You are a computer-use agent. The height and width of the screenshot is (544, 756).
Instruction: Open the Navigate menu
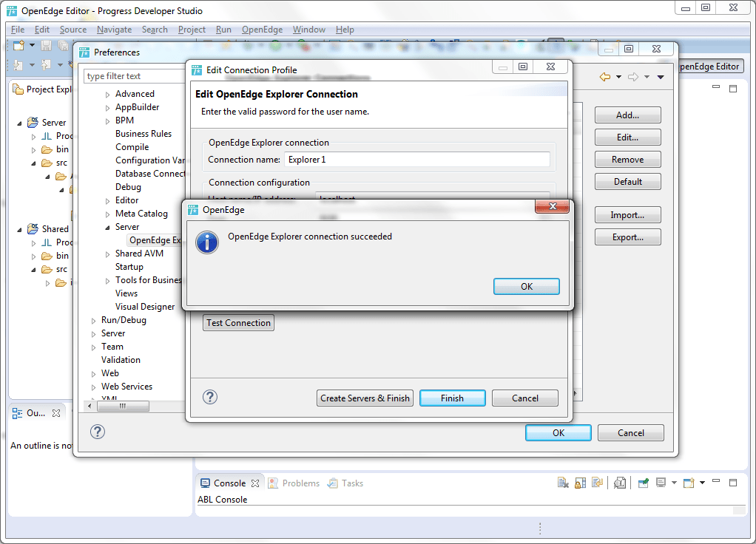click(114, 30)
